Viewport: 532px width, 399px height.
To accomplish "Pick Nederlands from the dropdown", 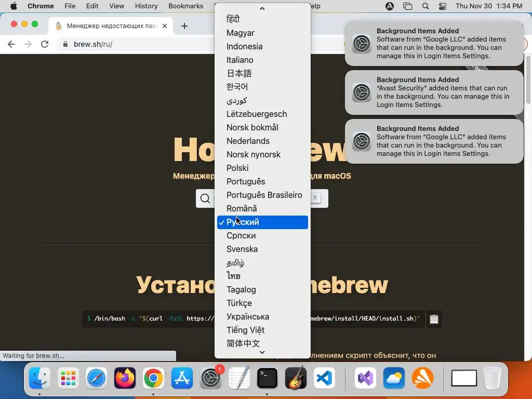I will pos(262,141).
